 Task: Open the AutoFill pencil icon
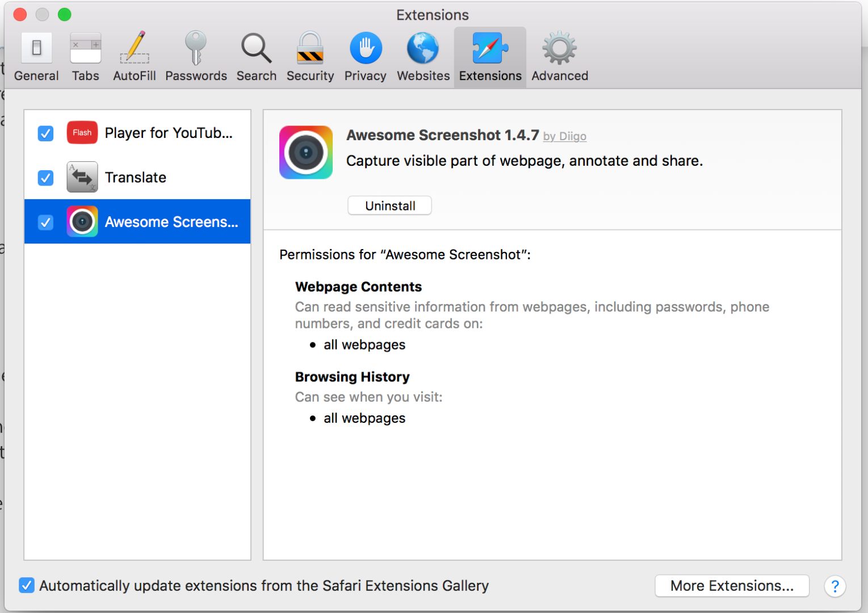coord(135,48)
